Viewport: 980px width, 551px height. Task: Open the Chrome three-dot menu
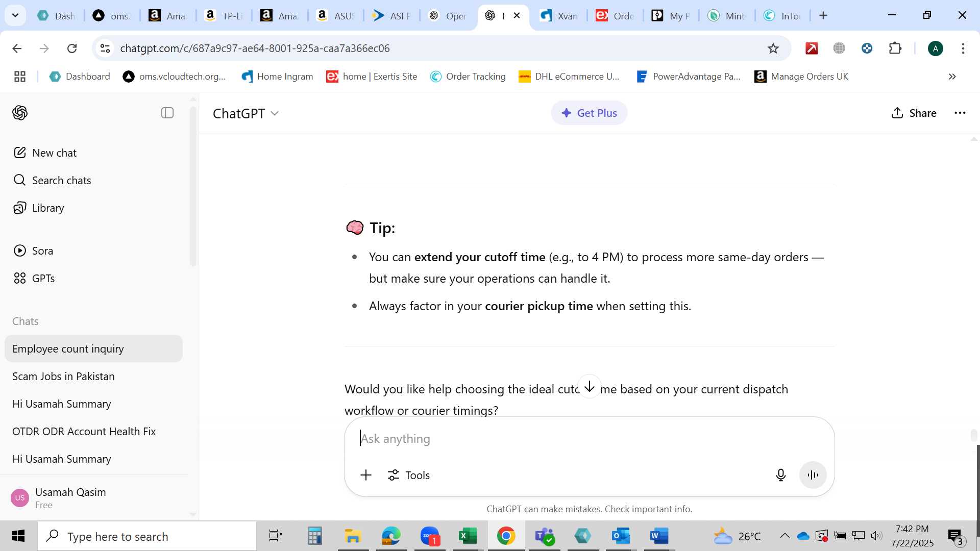(x=963, y=48)
